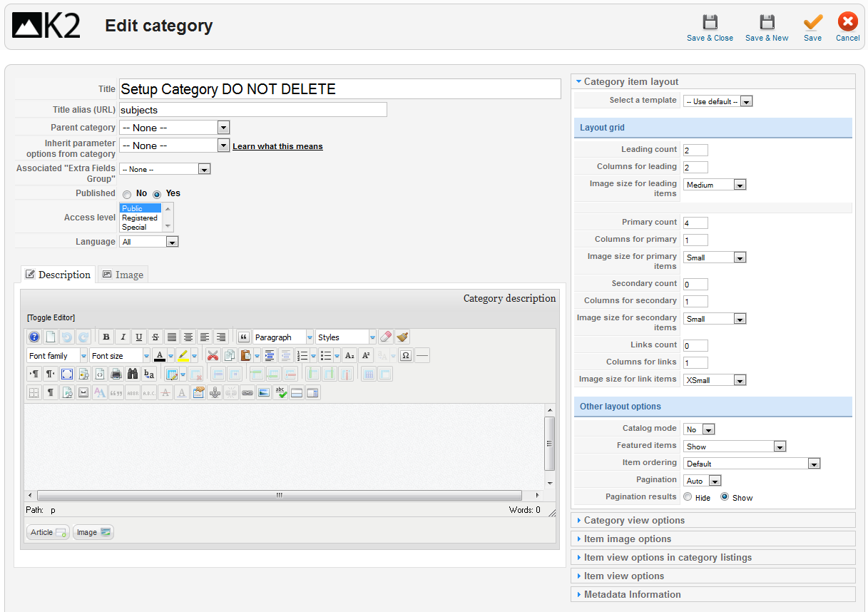Image resolution: width=868 pixels, height=612 pixels.
Task: Open the Language dropdown
Action: [x=148, y=242]
